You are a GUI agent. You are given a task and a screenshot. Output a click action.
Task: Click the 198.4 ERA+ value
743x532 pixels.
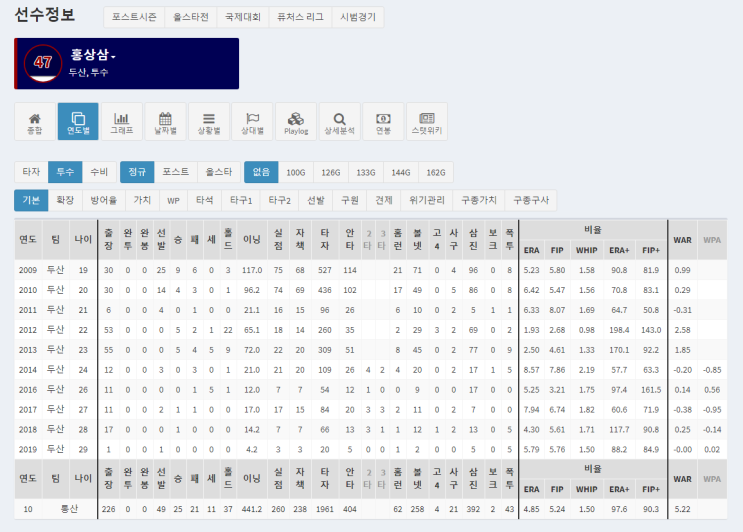(619, 330)
